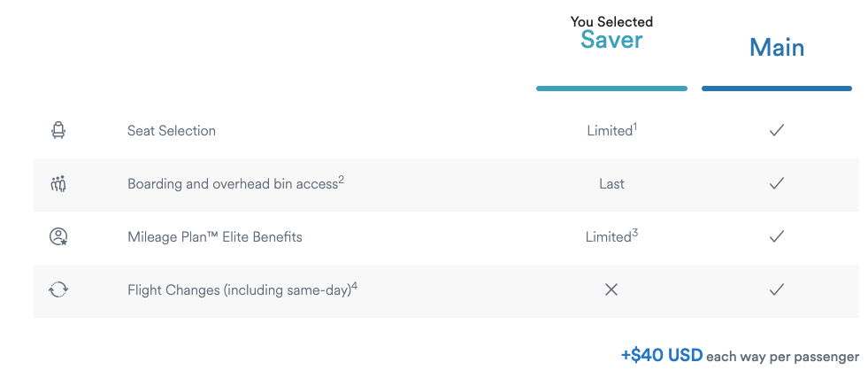Click the Main checkmark for Flight Changes
This screenshot has width=868, height=370.
pos(776,290)
